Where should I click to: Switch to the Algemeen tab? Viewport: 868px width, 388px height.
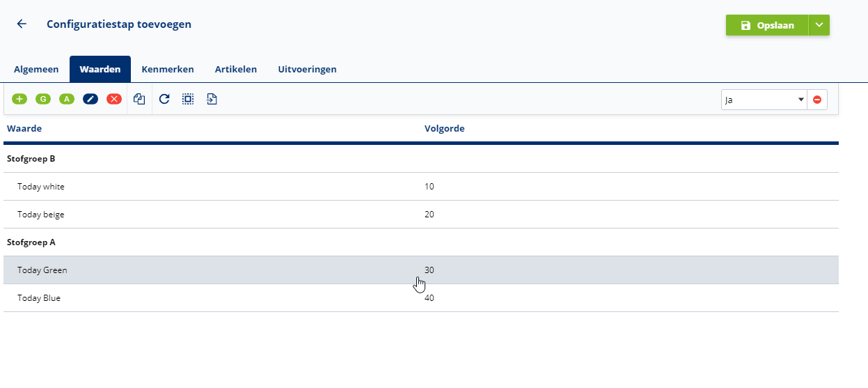[x=36, y=70]
